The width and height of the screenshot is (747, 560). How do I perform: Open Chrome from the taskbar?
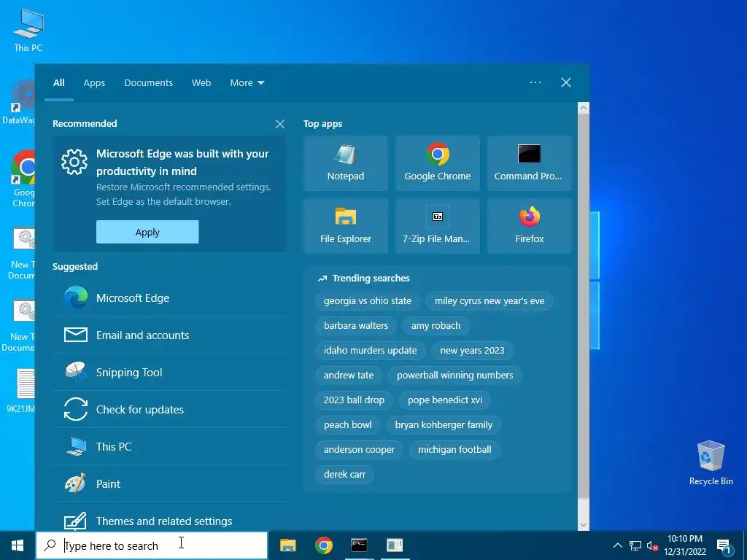[323, 545]
